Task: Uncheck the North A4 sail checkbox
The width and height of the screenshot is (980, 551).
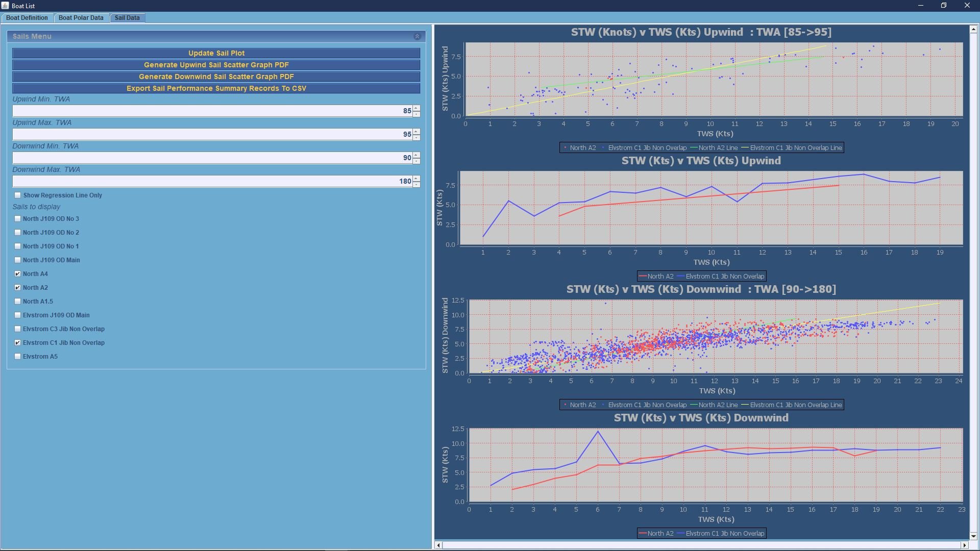Action: (x=18, y=274)
